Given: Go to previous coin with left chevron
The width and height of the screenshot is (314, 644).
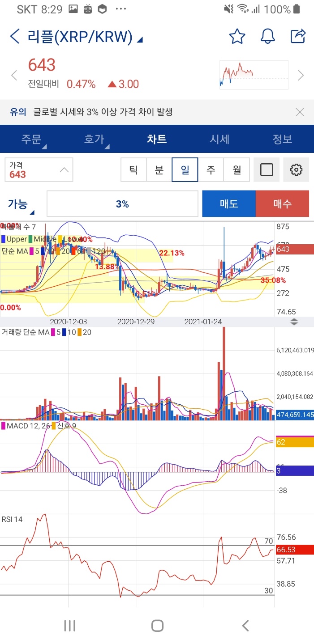Looking at the screenshot, I should pos(14,75).
